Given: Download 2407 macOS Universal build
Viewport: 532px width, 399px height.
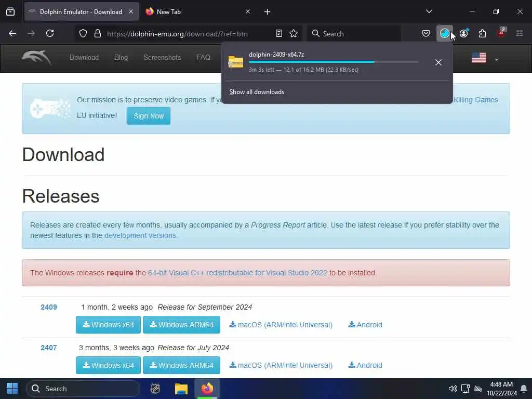Looking at the screenshot, I should (281, 365).
